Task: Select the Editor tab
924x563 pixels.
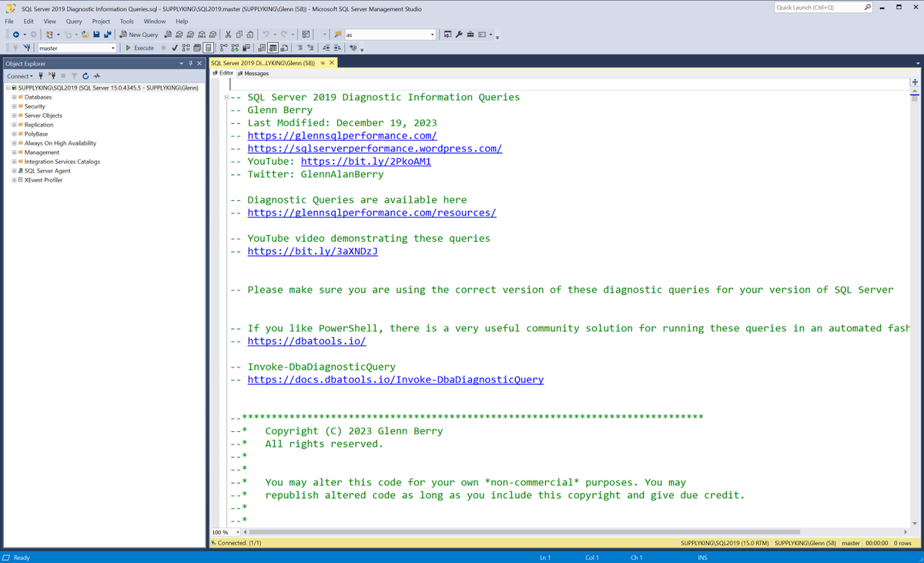Action: click(x=223, y=73)
